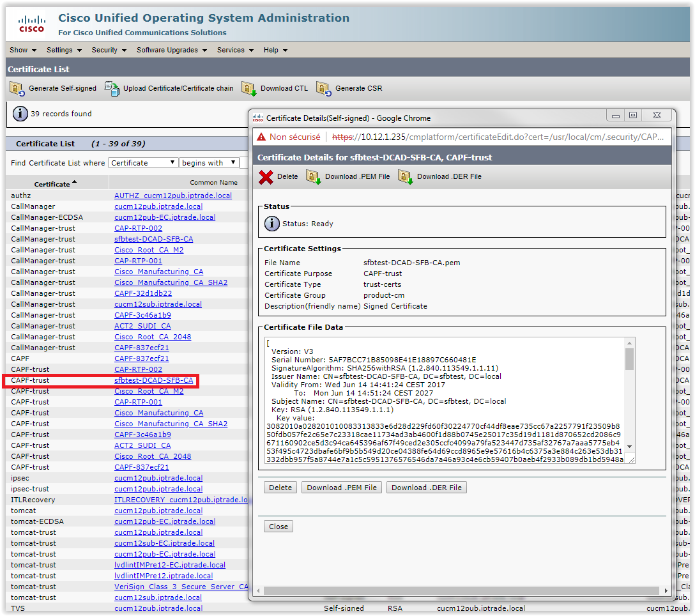695x616 pixels.
Task: Click the Chrome popup address bar URL
Action: (498, 137)
